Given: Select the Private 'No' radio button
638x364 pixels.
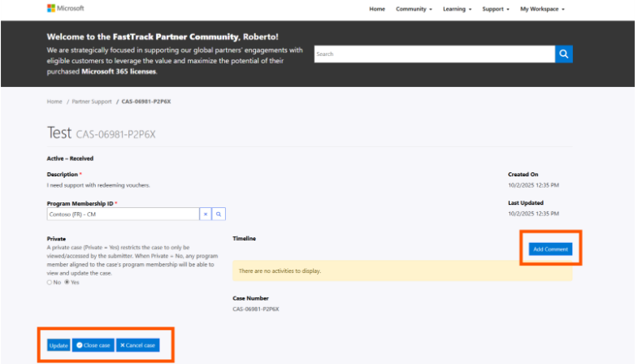Looking at the screenshot, I should pos(50,282).
